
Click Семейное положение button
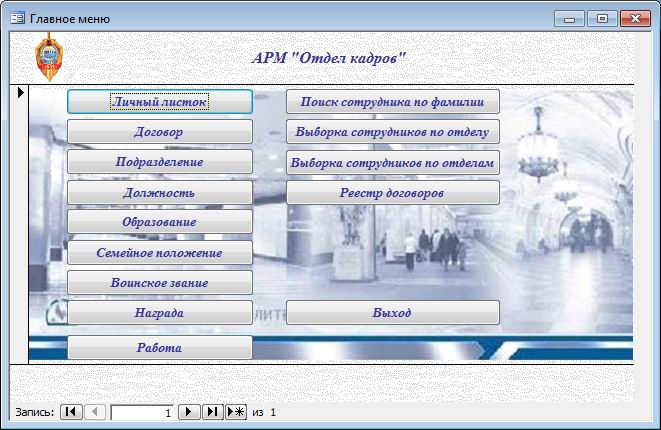tap(160, 253)
